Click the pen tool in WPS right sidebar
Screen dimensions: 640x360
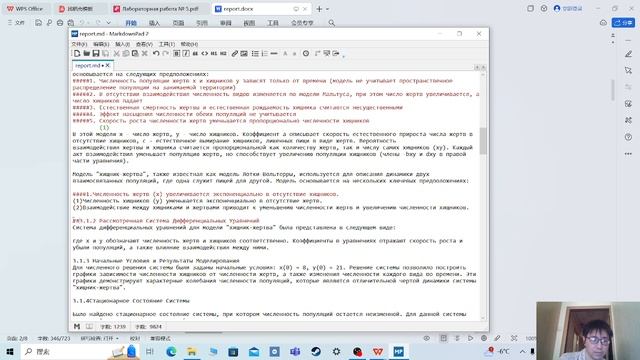point(628,53)
